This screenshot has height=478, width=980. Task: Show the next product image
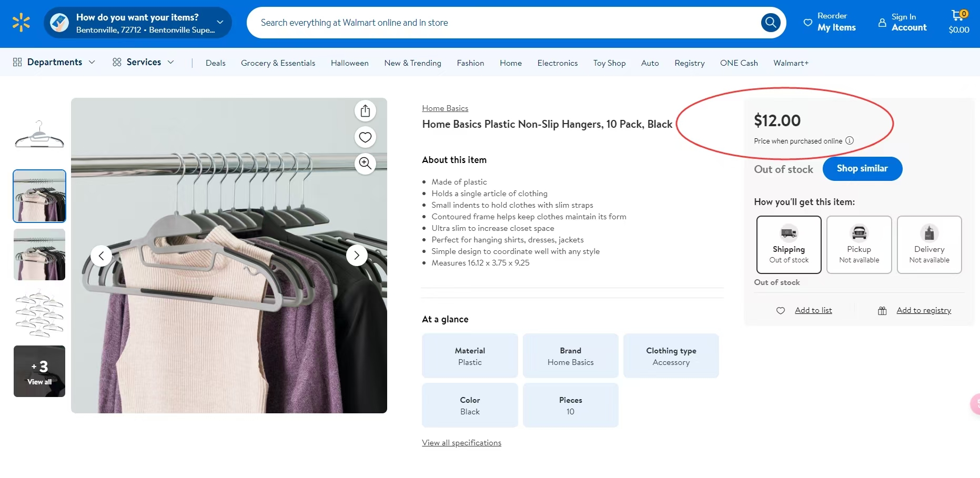pos(357,256)
